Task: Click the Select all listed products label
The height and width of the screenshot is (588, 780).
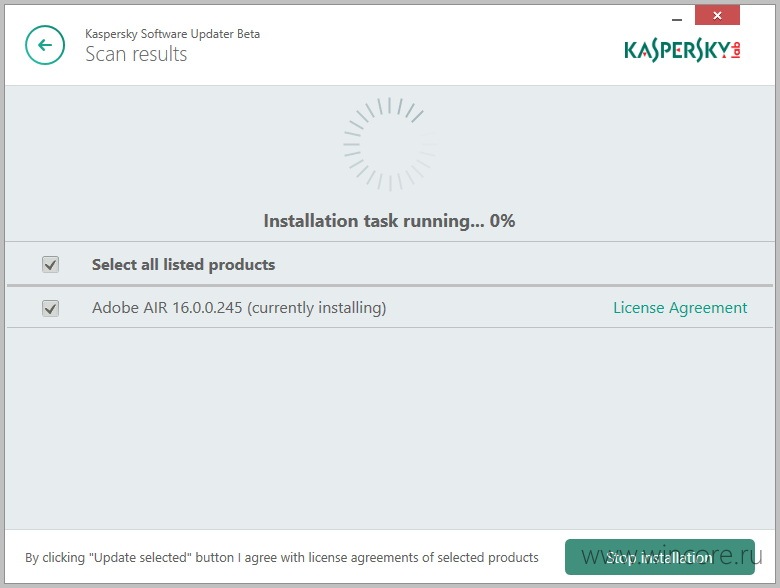Action: (183, 265)
